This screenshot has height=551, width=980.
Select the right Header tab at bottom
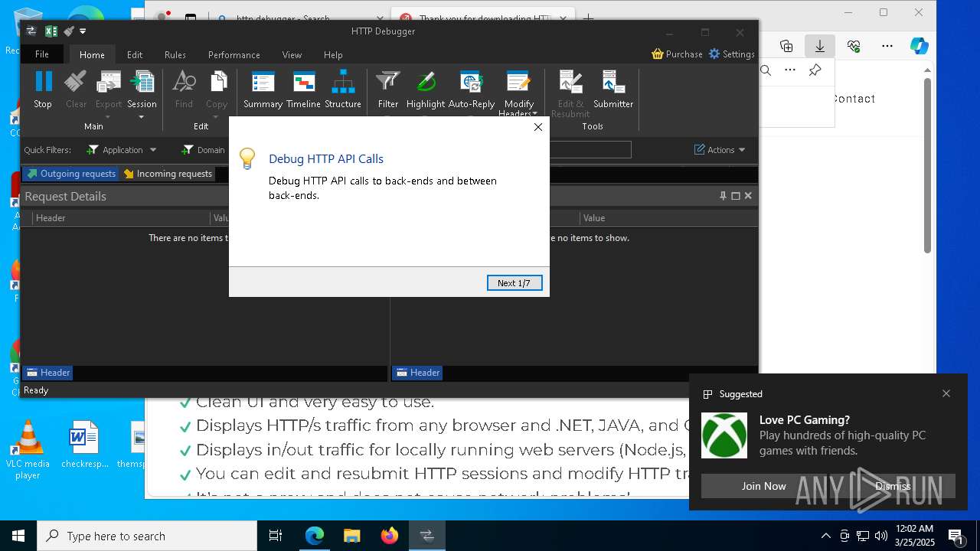417,373
